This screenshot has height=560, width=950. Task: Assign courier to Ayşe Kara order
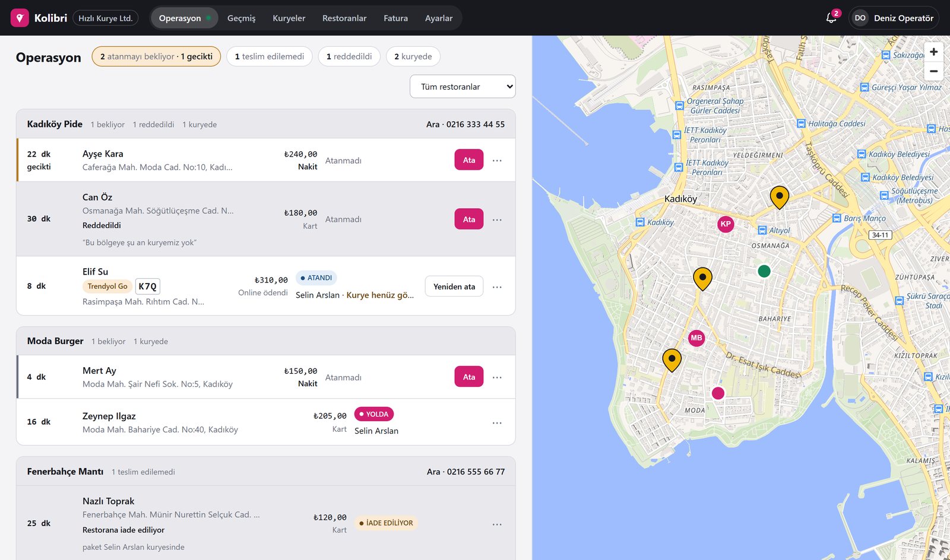pos(469,160)
